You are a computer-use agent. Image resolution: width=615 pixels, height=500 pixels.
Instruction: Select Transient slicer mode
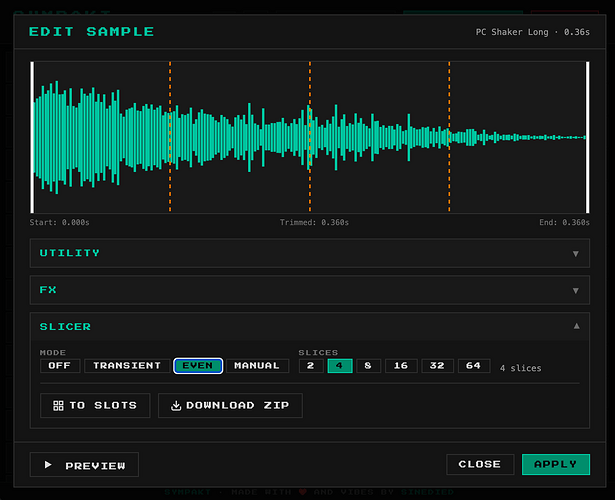point(127,365)
